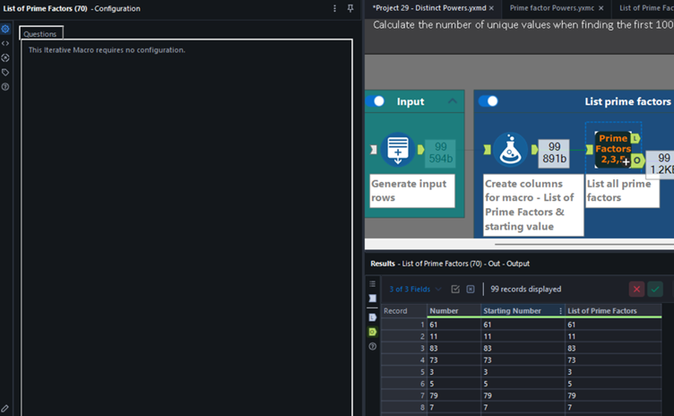Screen dimensions: 674x416
Task: Select record row number 8
Action: click(x=404, y=407)
